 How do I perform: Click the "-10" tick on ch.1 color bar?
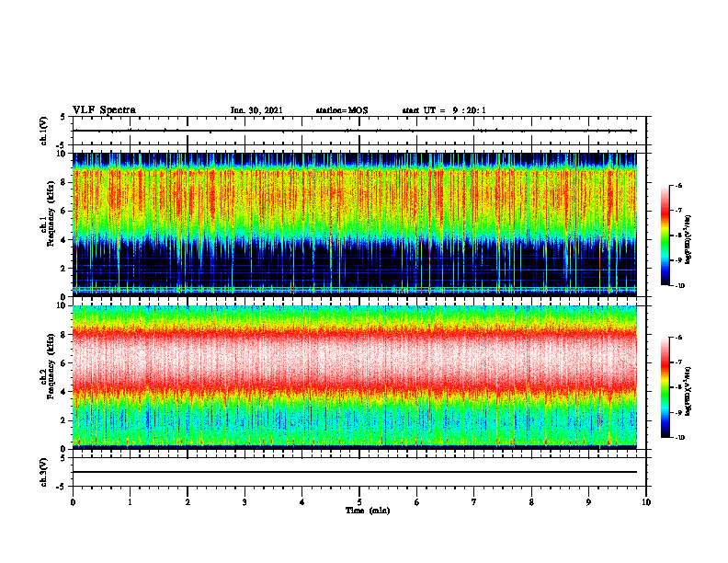(x=680, y=286)
